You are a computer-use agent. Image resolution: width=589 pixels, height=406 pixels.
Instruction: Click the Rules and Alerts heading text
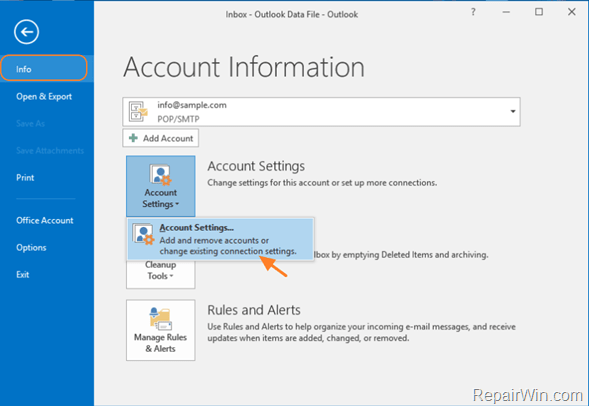click(254, 310)
